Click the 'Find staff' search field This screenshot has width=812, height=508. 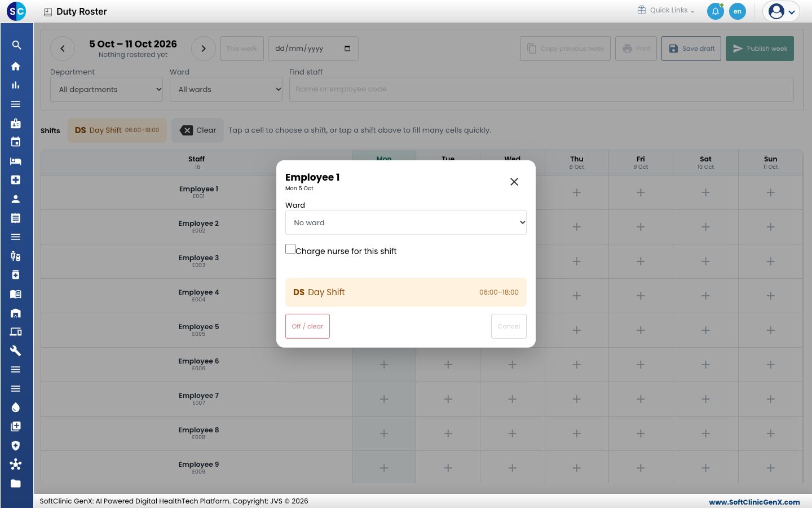pyautogui.click(x=541, y=89)
